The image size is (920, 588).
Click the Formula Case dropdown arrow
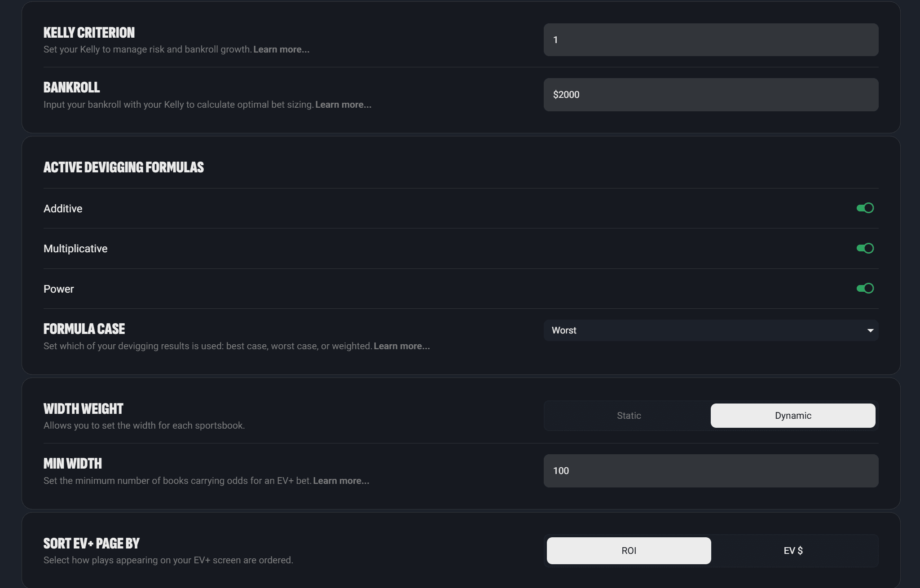pyautogui.click(x=870, y=331)
